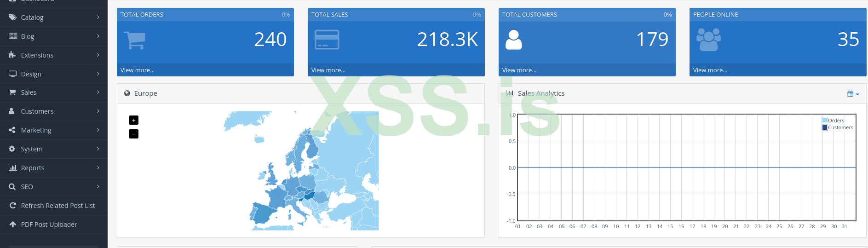Expand the Extensions menu chevron

[98, 55]
